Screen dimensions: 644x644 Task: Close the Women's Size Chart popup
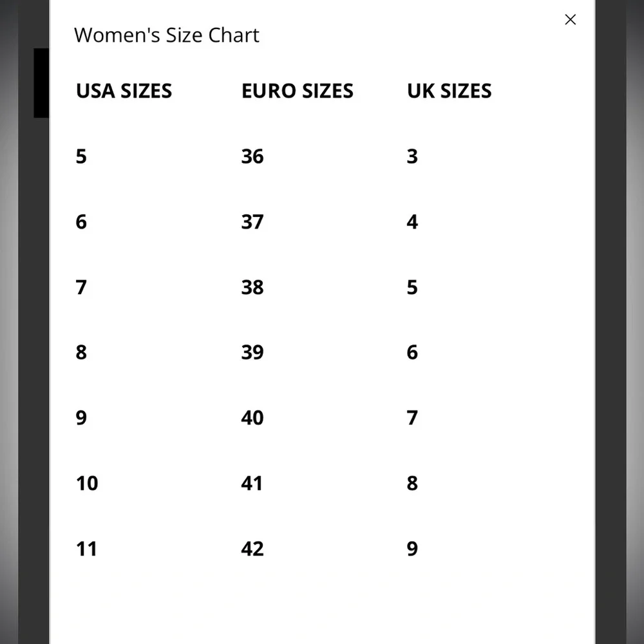coord(570,20)
